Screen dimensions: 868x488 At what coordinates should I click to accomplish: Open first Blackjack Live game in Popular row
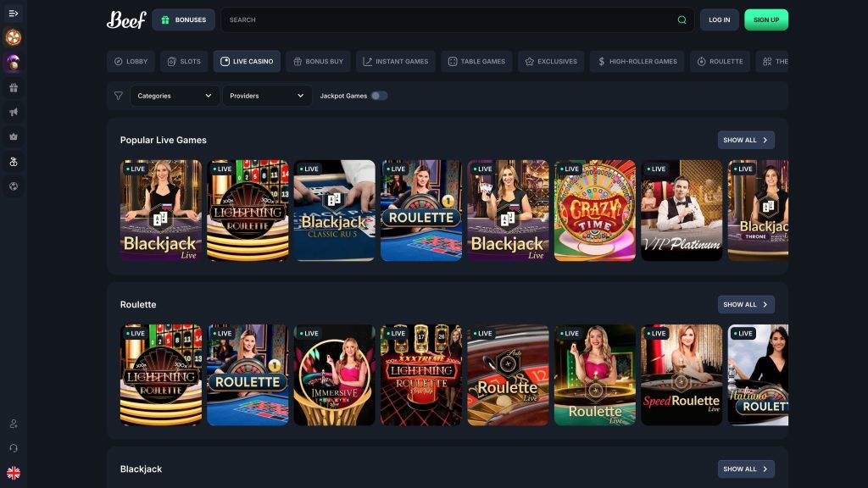(161, 210)
